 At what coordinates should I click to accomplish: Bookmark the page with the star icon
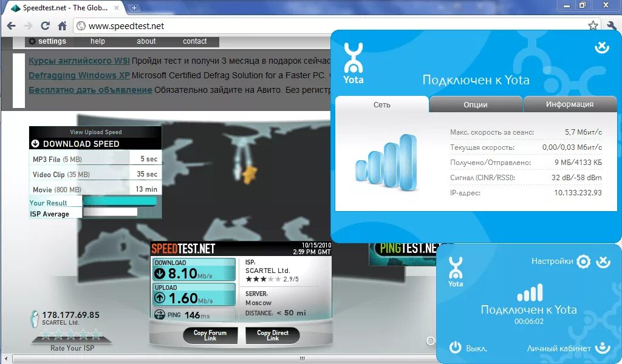593,25
